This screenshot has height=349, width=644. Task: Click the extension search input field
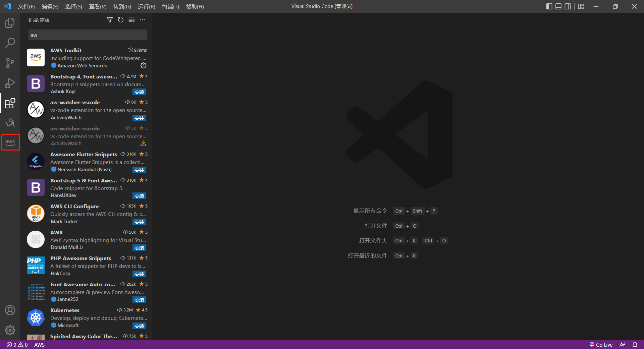pos(88,35)
